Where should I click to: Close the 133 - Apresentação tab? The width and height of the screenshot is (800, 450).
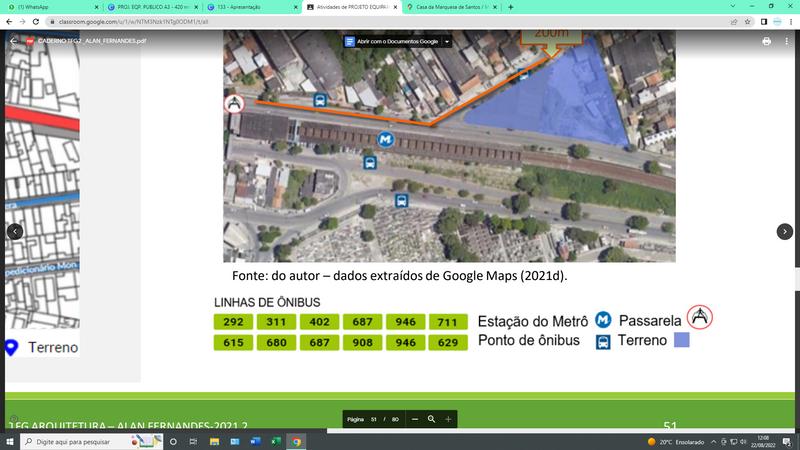click(x=295, y=7)
